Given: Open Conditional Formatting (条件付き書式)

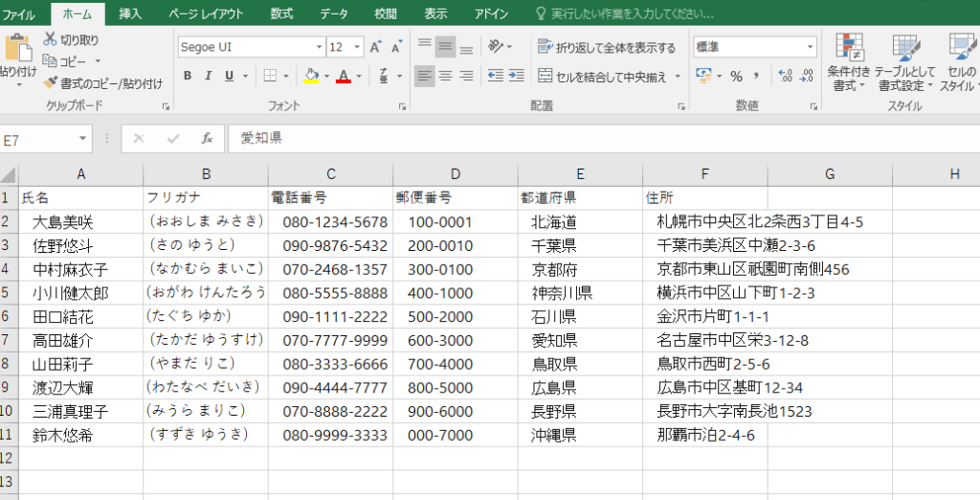Looking at the screenshot, I should click(x=848, y=63).
